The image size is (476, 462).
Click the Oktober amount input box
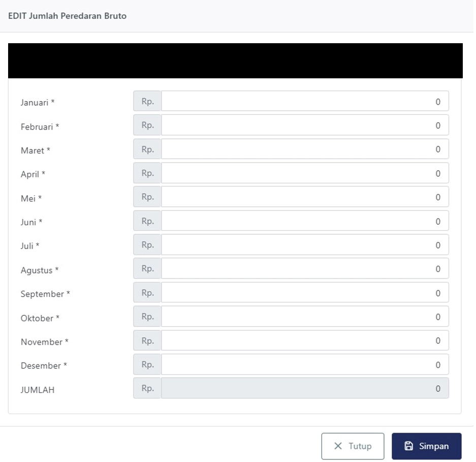point(305,317)
